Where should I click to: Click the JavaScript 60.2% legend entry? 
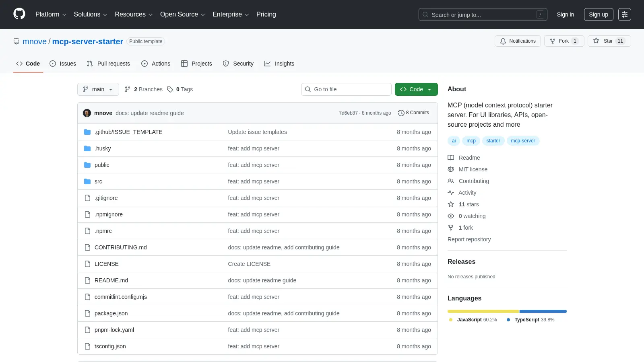coord(473,320)
